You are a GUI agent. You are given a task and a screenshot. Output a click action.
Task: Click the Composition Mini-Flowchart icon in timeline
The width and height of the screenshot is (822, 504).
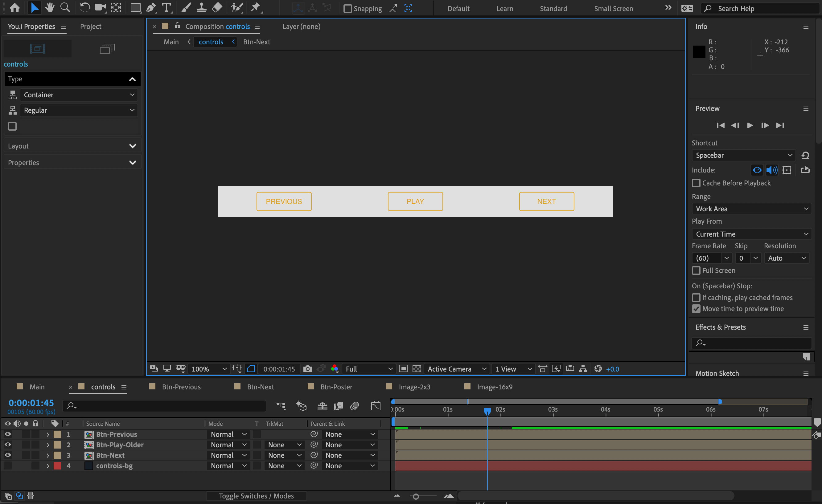281,406
